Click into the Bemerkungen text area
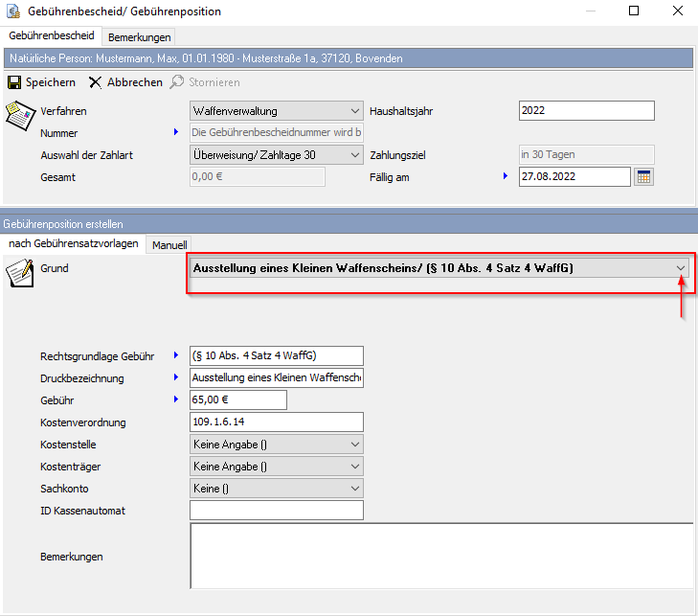698x616 pixels. (440, 556)
